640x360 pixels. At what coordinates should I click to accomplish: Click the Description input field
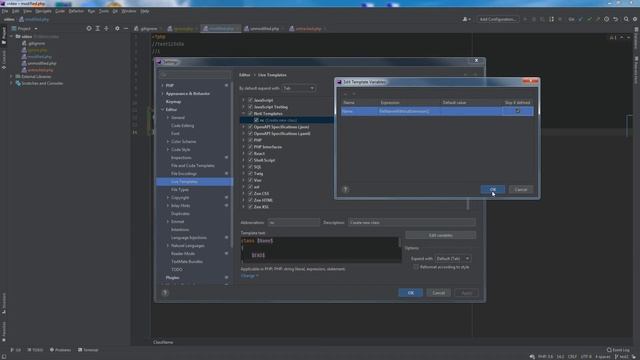click(x=411, y=222)
